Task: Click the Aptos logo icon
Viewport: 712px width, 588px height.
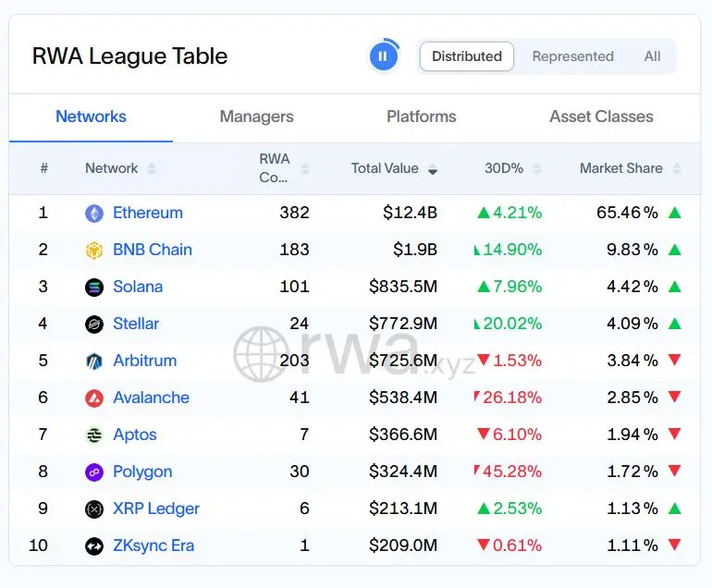Action: (x=94, y=435)
